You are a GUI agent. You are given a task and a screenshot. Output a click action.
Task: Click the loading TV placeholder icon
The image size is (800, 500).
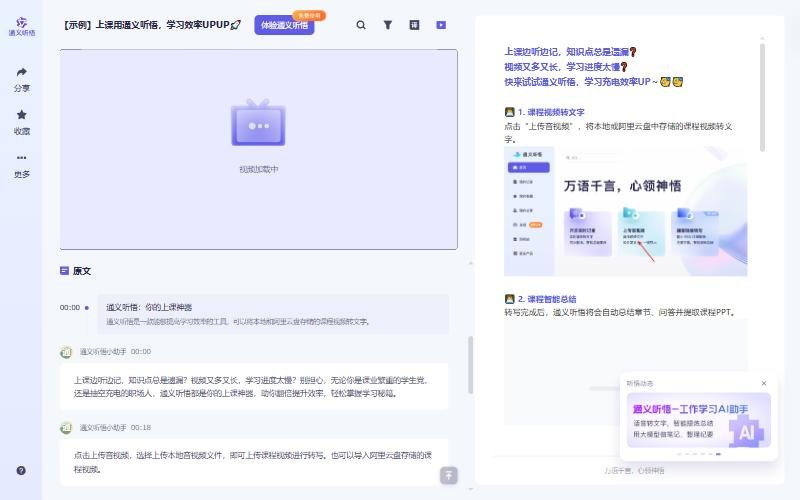[x=258, y=122]
